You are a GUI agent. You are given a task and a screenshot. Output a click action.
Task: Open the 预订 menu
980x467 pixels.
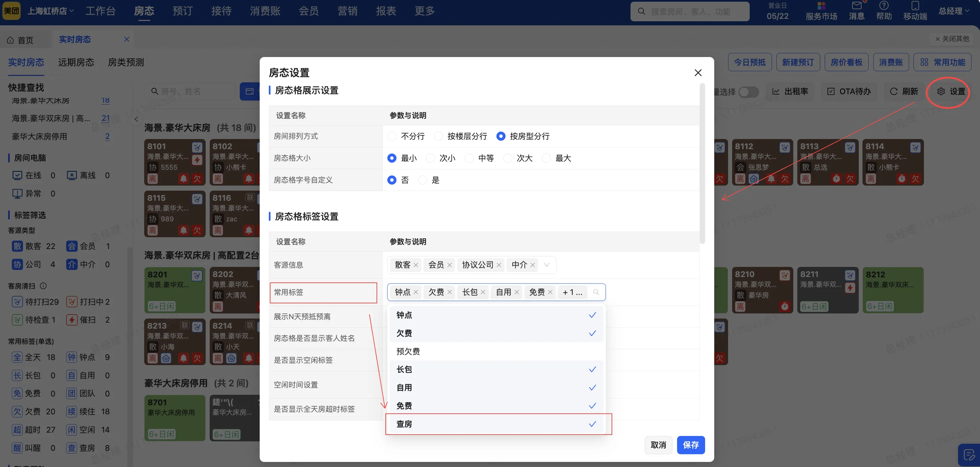183,11
